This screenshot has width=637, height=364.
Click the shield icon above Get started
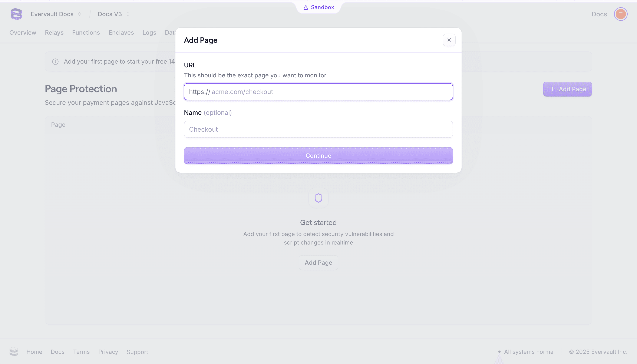click(x=318, y=198)
